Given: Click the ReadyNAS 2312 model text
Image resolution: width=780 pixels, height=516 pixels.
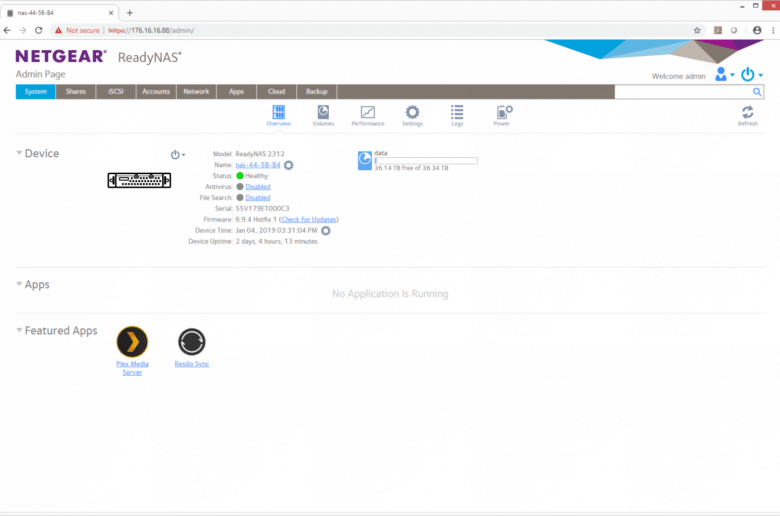Looking at the screenshot, I should (260, 154).
